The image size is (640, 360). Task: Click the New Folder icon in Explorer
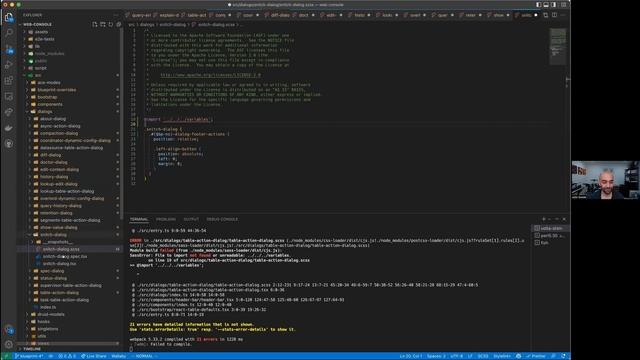tap(103, 24)
